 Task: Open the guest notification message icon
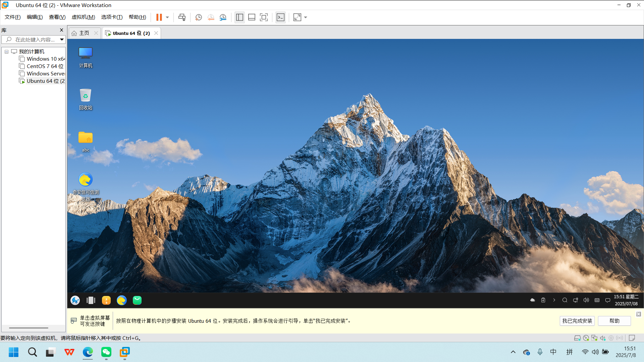pyautogui.click(x=608, y=300)
